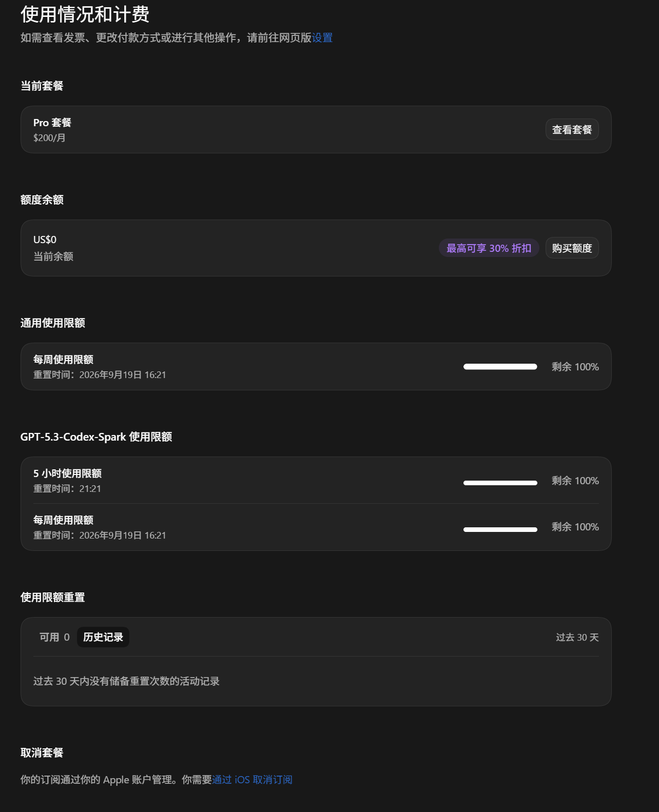Click the 通用使用限额 weekly progress bar
659x812 pixels.
click(x=500, y=367)
